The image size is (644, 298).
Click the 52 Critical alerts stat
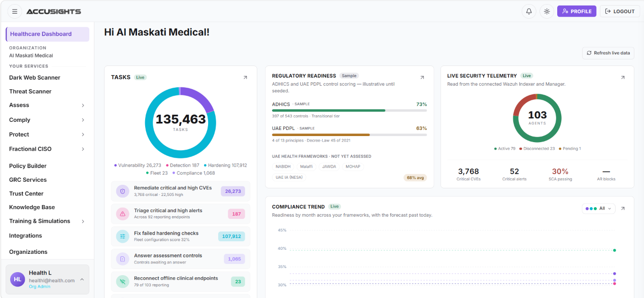tap(514, 174)
